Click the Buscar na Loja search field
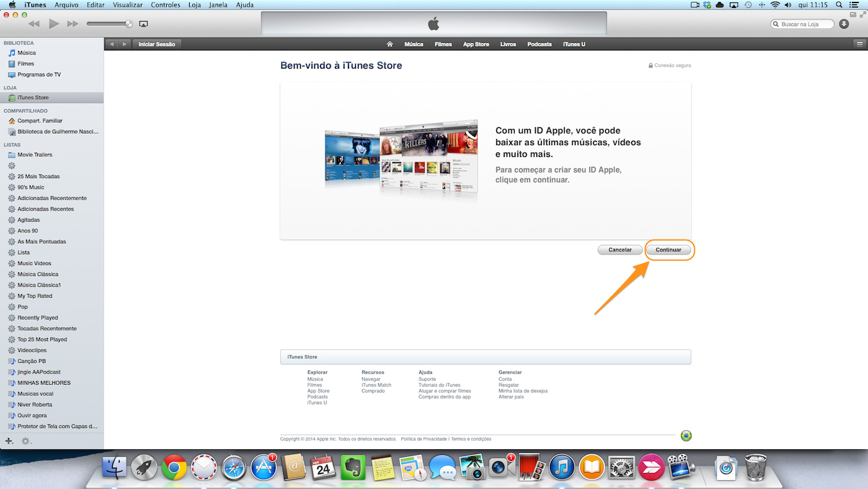This screenshot has width=868, height=489. pyautogui.click(x=804, y=24)
